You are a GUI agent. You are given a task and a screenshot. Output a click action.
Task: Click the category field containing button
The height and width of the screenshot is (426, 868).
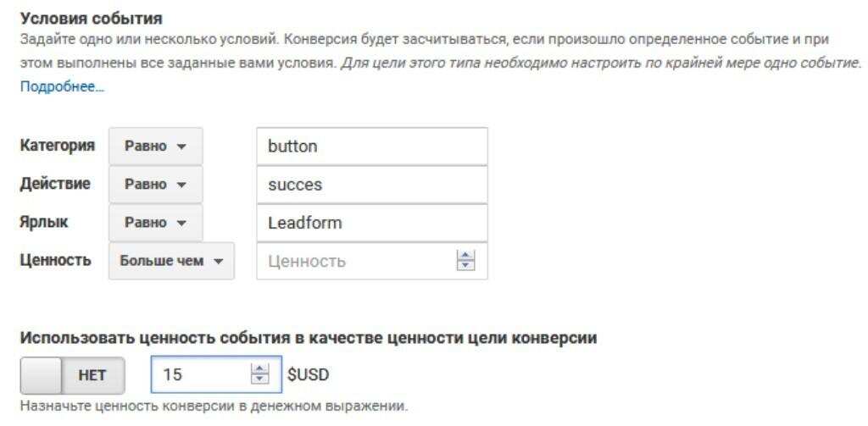[x=371, y=146]
